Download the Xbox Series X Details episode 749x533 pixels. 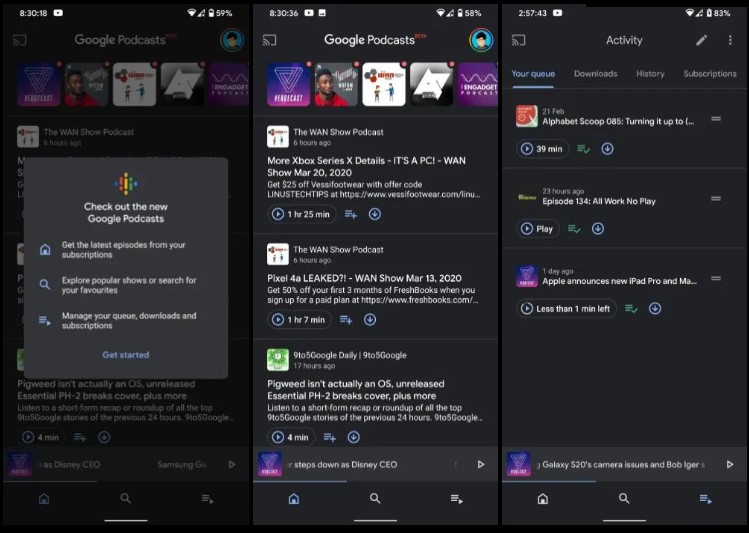[x=374, y=214]
